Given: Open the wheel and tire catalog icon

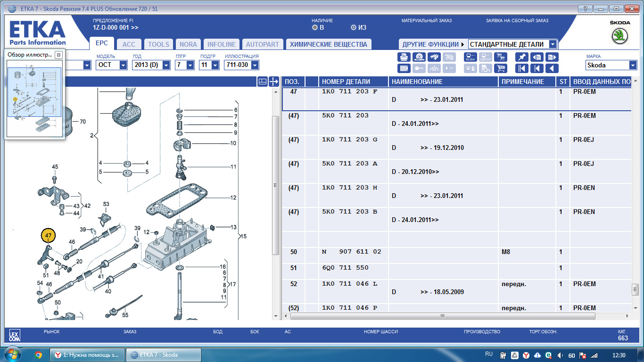Looking at the screenshot, I should [x=419, y=57].
